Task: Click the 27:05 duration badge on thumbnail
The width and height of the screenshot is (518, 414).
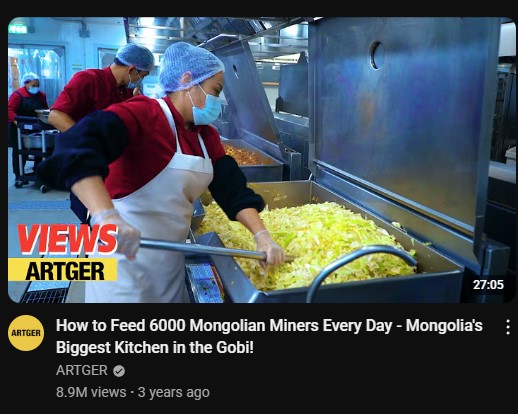Action: click(x=488, y=285)
